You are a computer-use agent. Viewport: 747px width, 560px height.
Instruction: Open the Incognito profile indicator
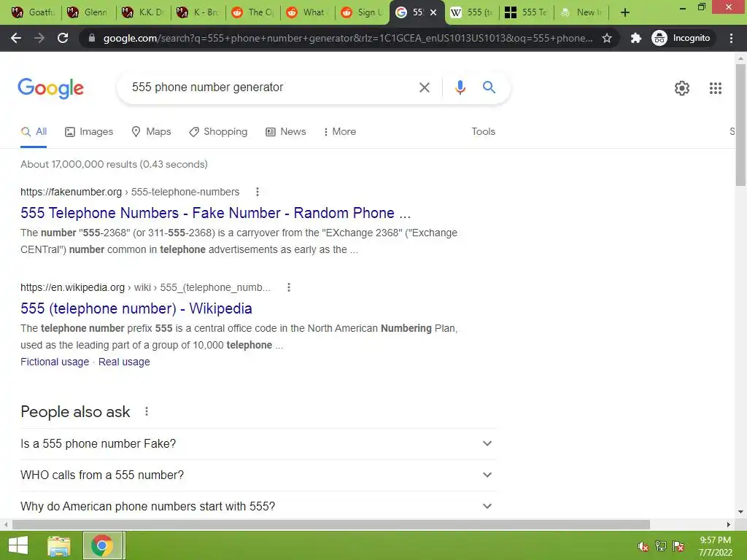click(x=681, y=38)
